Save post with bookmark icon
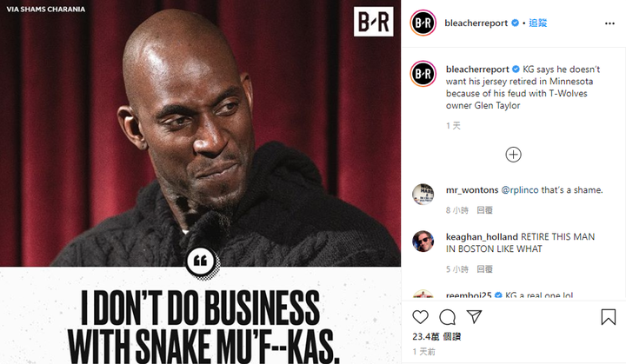Viewport: 626px width, 364px height. pos(608,317)
